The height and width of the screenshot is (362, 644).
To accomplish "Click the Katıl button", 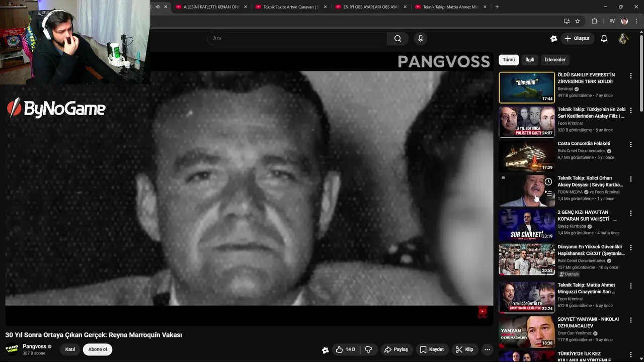I will [70, 349].
